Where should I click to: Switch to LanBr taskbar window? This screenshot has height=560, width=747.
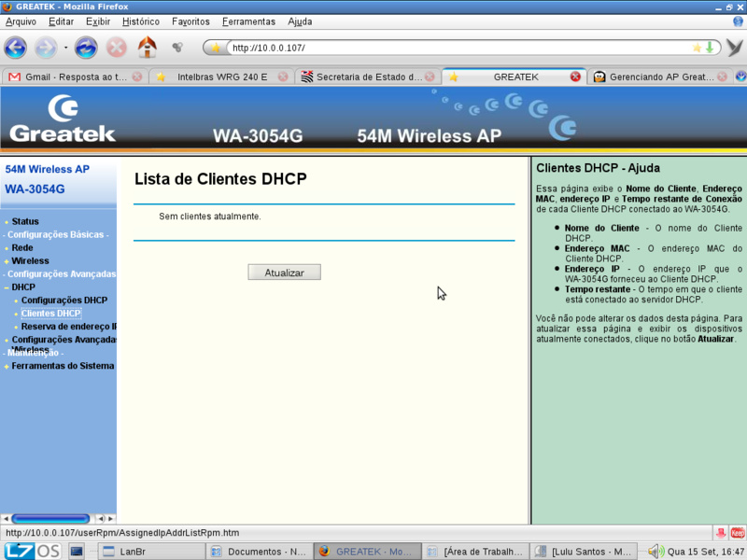[x=151, y=552]
